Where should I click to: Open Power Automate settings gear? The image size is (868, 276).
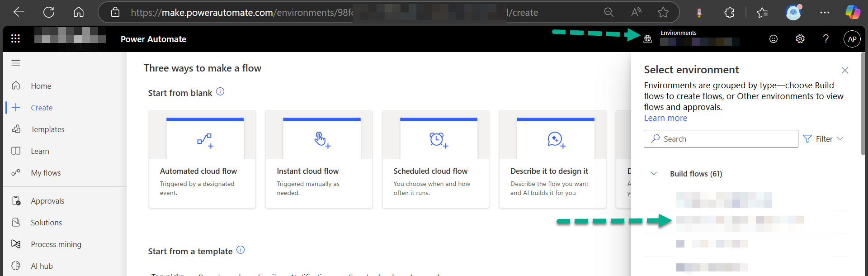click(x=800, y=39)
